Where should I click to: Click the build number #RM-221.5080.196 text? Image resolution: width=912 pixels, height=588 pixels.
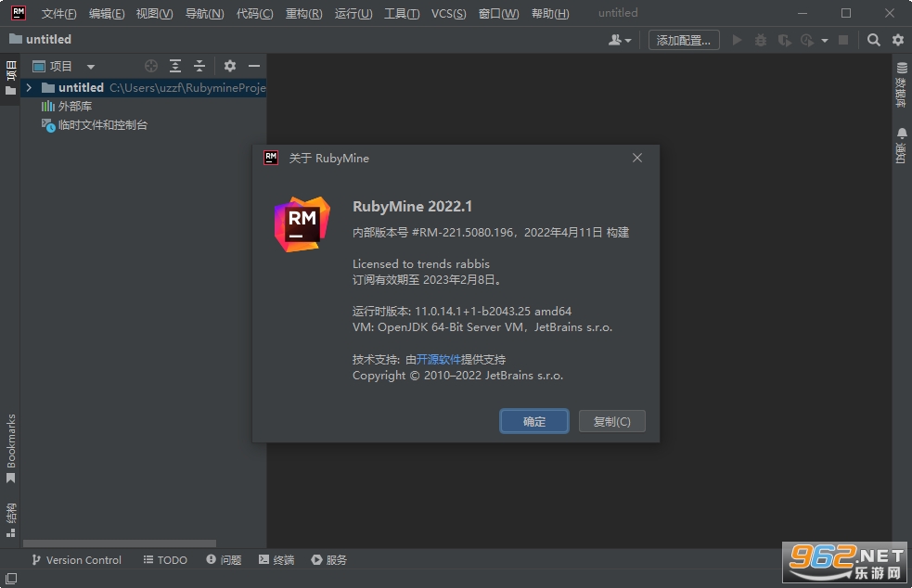(x=462, y=233)
